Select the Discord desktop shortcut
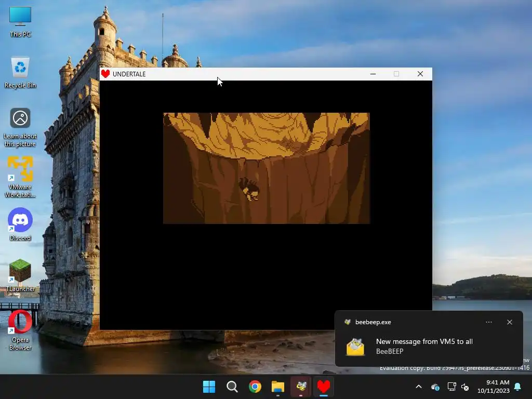Viewport: 532px width, 399px height. (20, 224)
